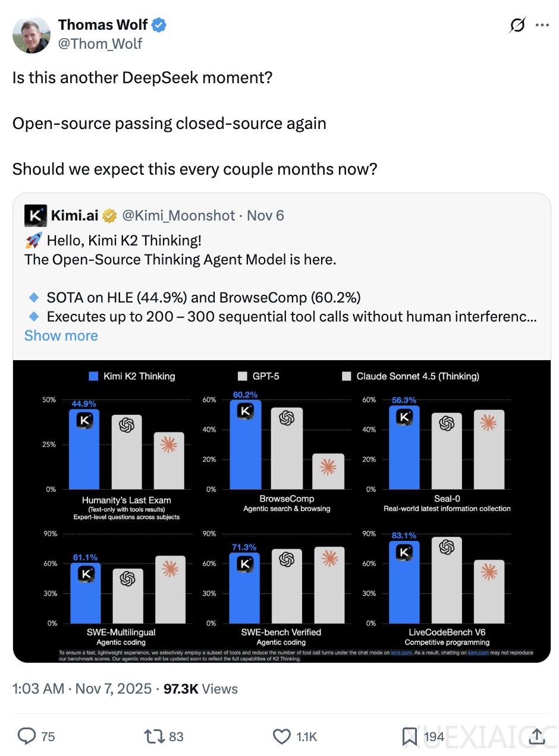Click the Grok slashed-circle icon
Image resolution: width=559 pixels, height=756 pixels.
(517, 26)
